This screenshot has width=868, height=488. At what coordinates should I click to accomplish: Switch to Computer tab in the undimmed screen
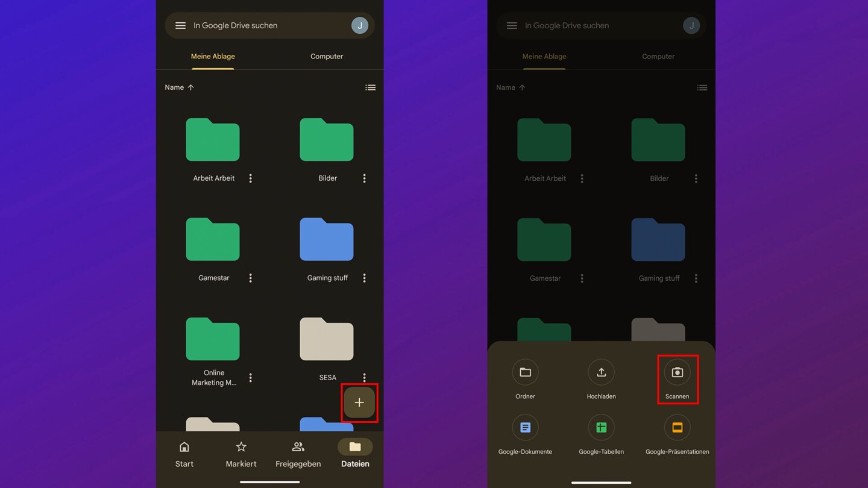tap(327, 56)
